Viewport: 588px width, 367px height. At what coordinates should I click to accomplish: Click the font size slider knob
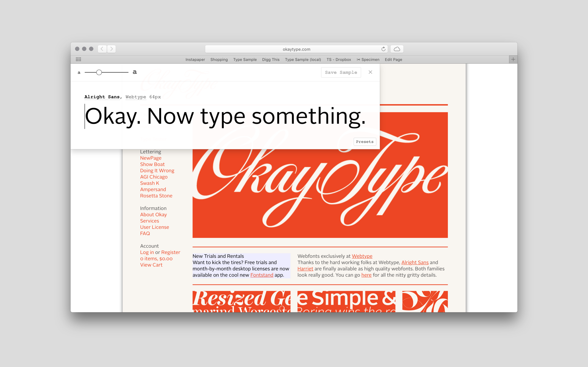click(99, 72)
